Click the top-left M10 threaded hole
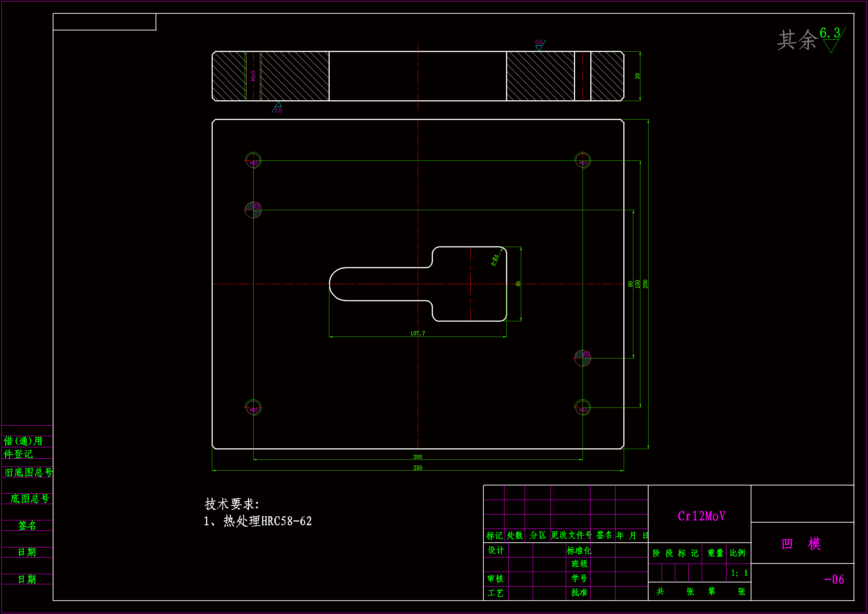Viewport: 868px width, 614px height. [x=253, y=160]
